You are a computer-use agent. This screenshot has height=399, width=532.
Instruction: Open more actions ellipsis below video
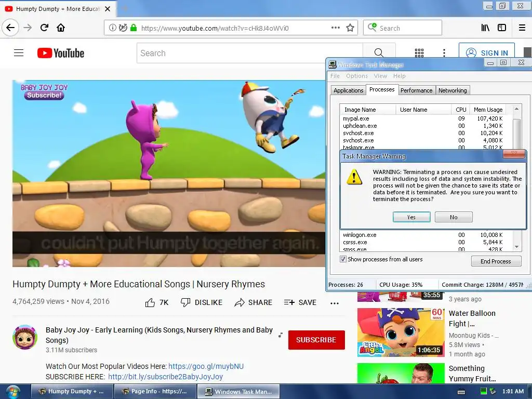[335, 303]
